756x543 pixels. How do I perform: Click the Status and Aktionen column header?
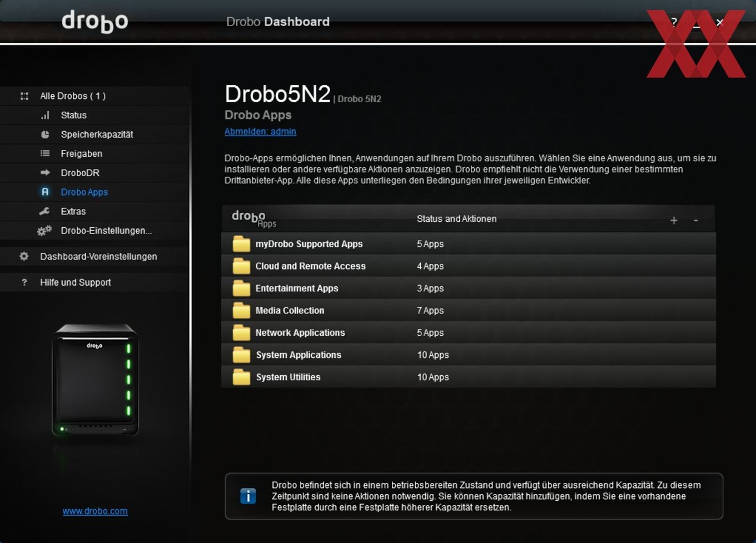pyautogui.click(x=456, y=219)
